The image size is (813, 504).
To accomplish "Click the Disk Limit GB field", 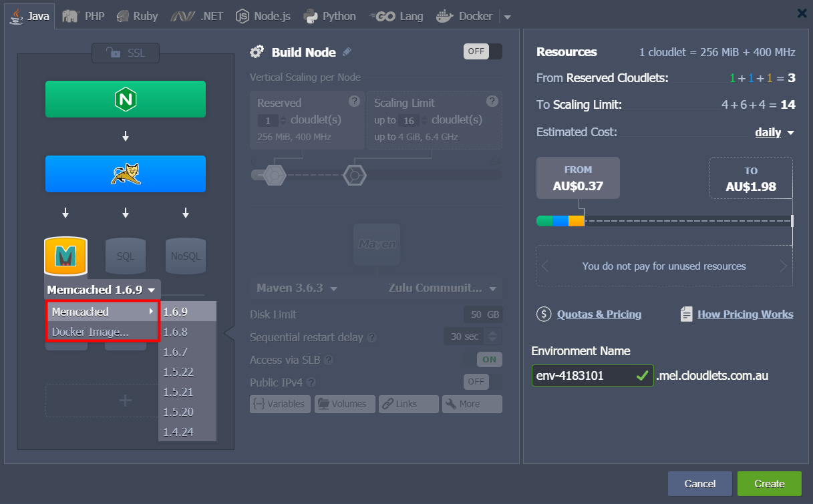I will click(483, 314).
